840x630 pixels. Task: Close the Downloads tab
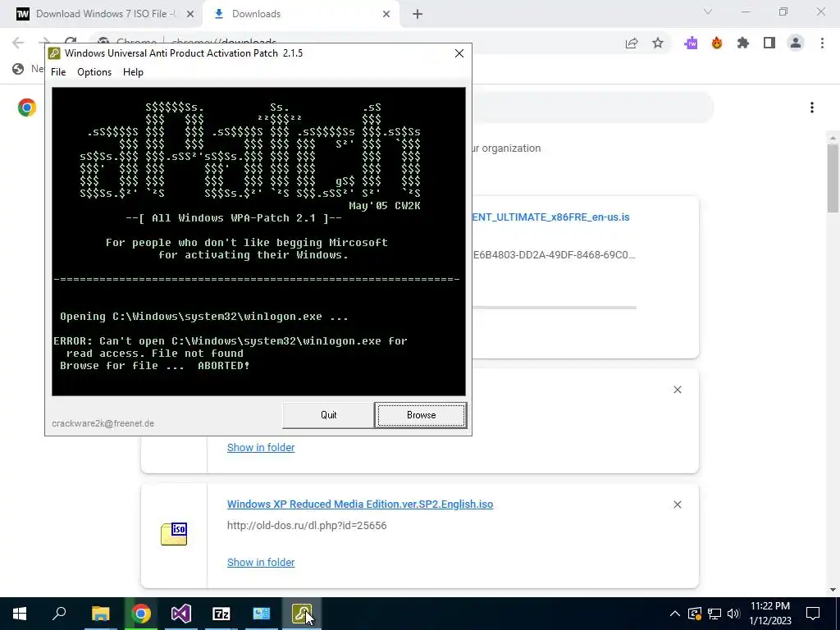[x=386, y=15]
